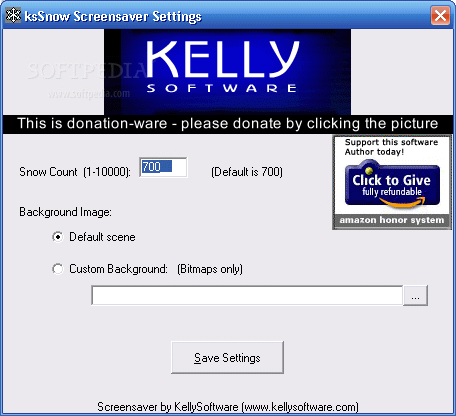Close the ksSnow Screensaver Settings window
The image size is (456, 416).
click(440, 16)
